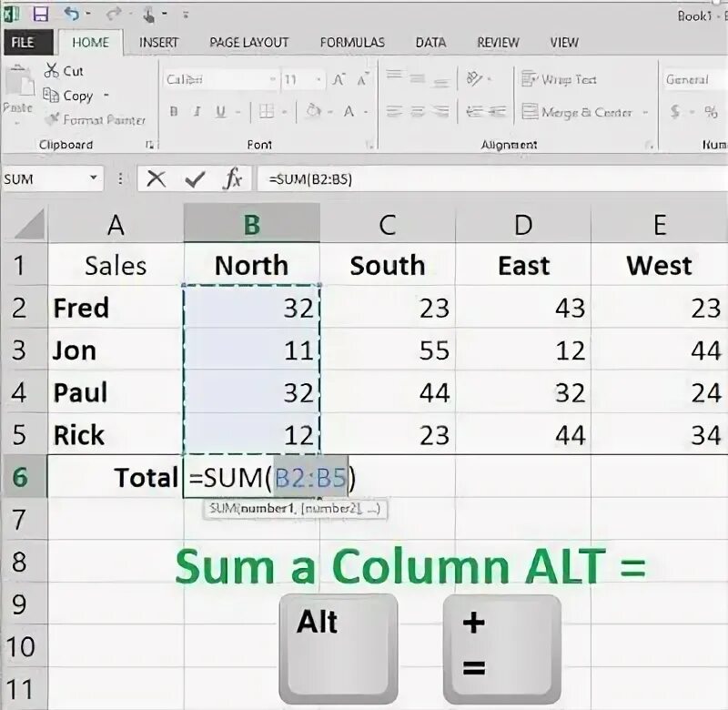Screen dimensions: 728x710
Task: Click the Top Align icon
Action: click(x=394, y=75)
